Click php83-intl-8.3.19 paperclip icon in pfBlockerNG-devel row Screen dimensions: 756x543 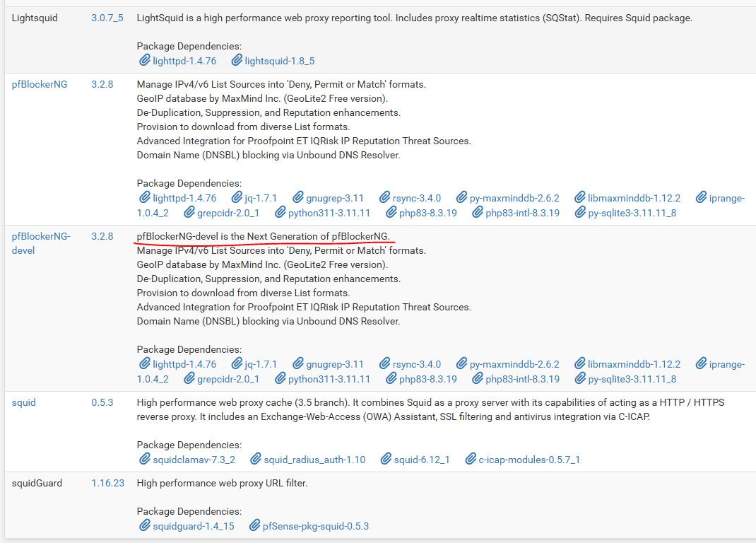[x=478, y=378]
